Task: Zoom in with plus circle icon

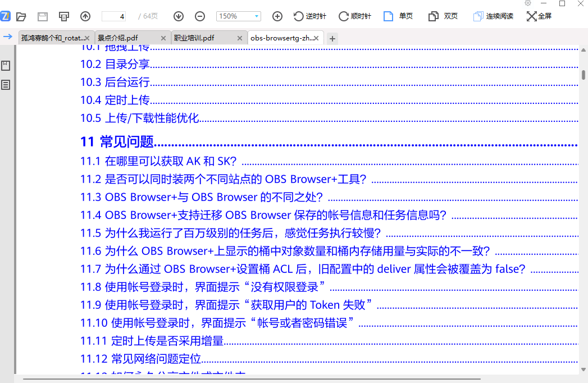Action: tap(277, 16)
